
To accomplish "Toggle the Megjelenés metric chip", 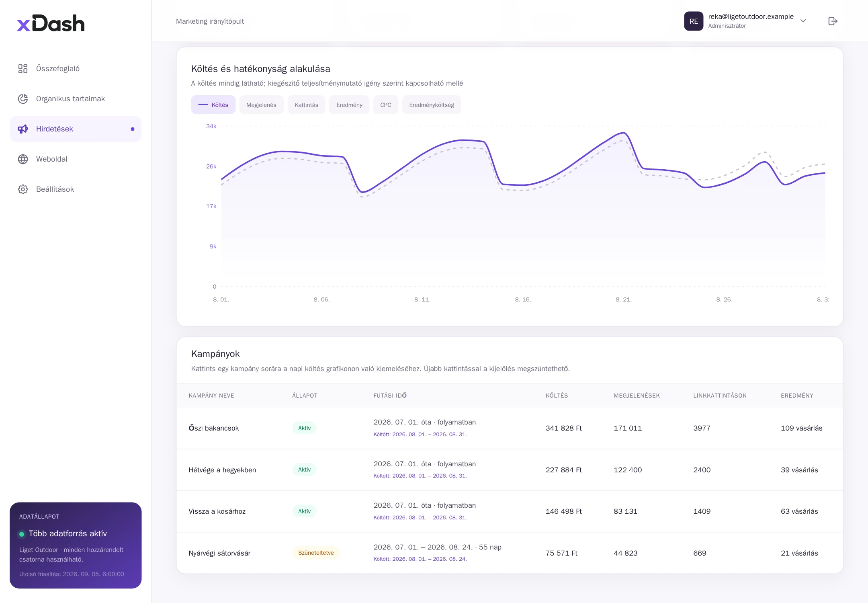I will pos(261,105).
